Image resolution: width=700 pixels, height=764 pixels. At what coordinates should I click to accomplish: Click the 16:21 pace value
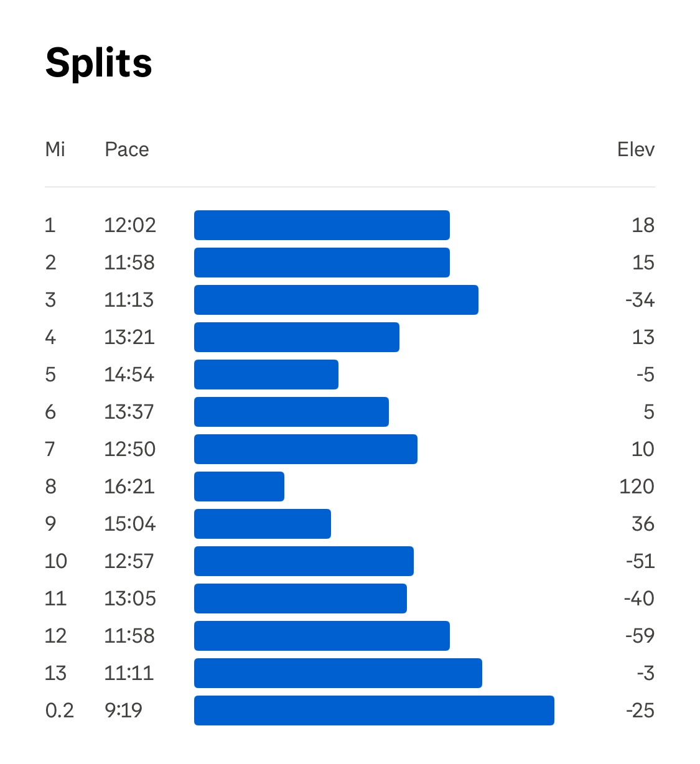click(x=129, y=487)
